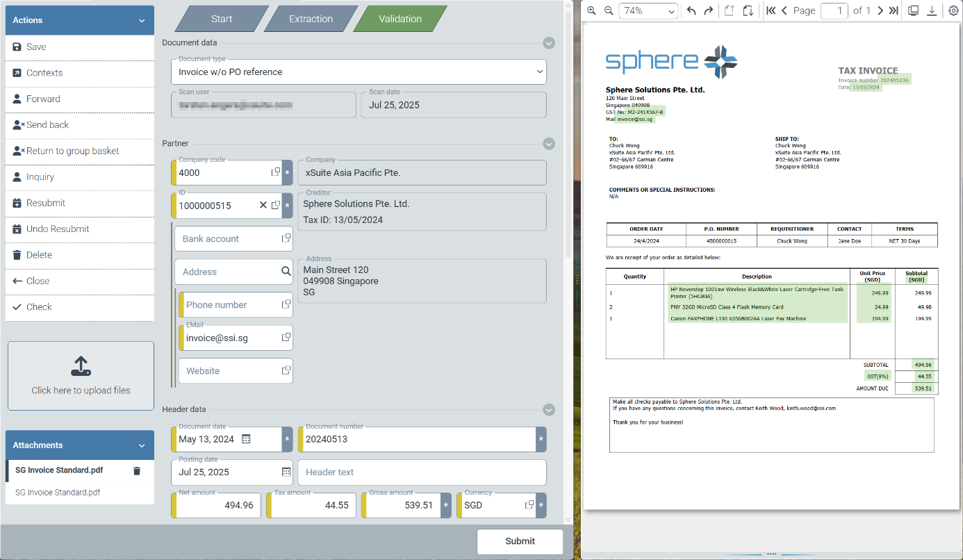Switch to the Extraction step tab
The height and width of the screenshot is (560, 963).
[x=311, y=19]
